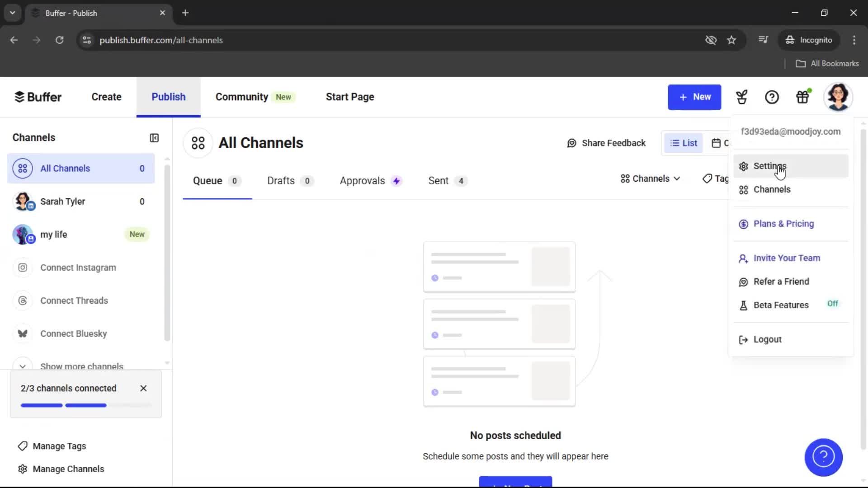Click the gift box what's new icon
Screen dimensions: 868x488
802,97
